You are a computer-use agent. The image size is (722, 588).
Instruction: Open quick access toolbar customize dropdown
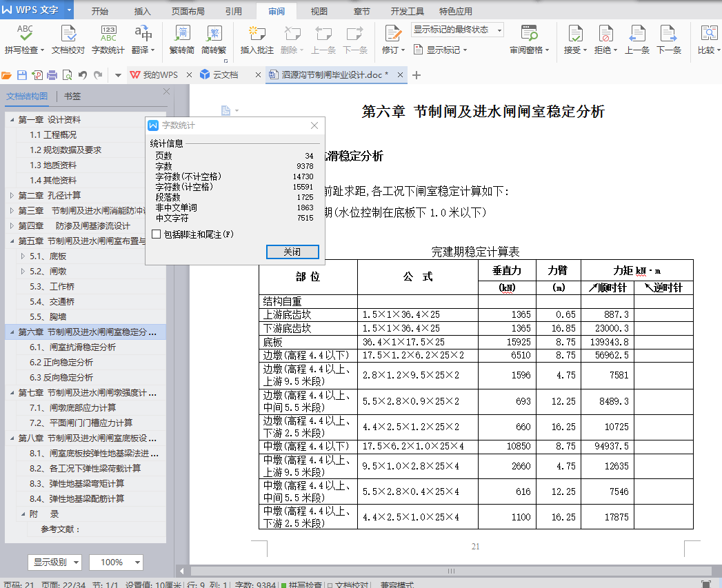point(118,75)
